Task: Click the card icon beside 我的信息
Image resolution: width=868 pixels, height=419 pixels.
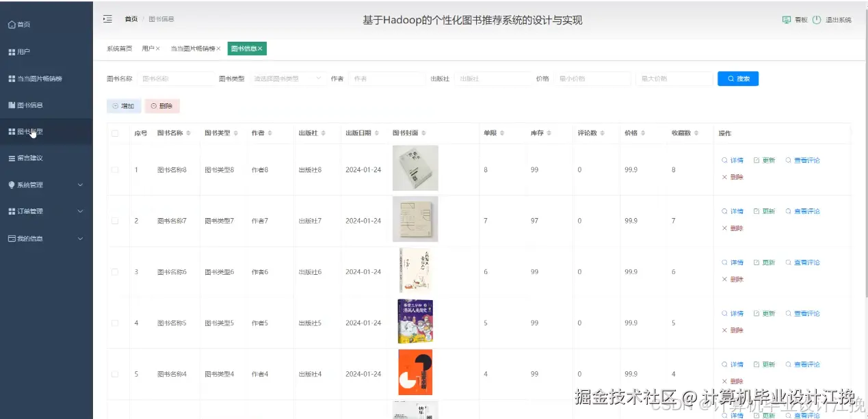Action: tap(12, 239)
